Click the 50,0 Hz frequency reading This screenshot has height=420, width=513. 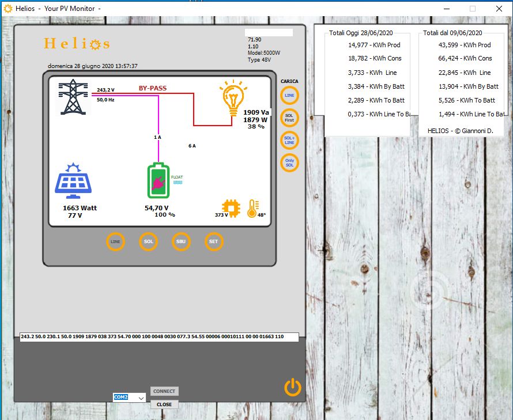105,100
